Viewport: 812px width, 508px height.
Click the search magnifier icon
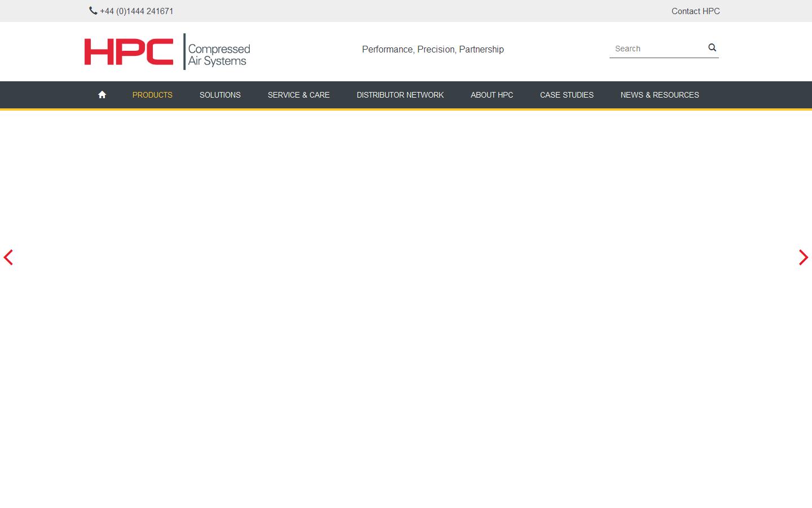click(x=711, y=48)
